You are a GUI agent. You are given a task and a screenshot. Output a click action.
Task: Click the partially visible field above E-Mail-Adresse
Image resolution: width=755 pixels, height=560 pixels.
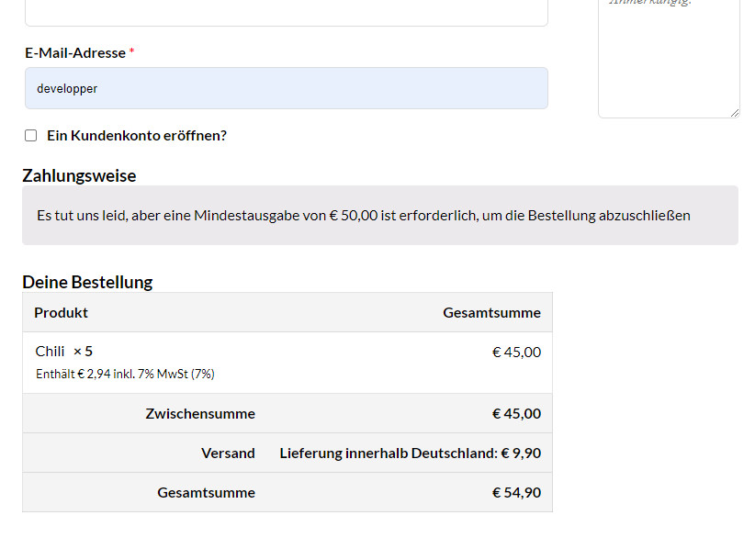286,12
